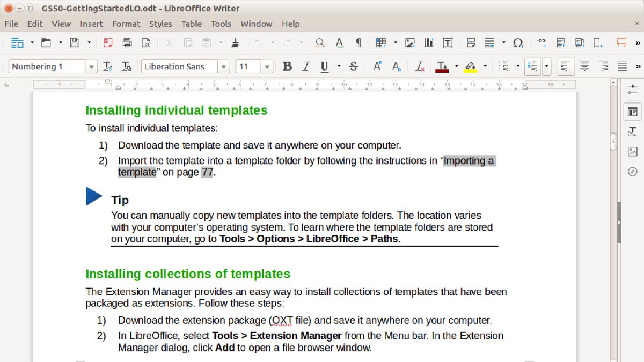Select the Clone Formatting tool
644x362 pixels.
coord(235,42)
